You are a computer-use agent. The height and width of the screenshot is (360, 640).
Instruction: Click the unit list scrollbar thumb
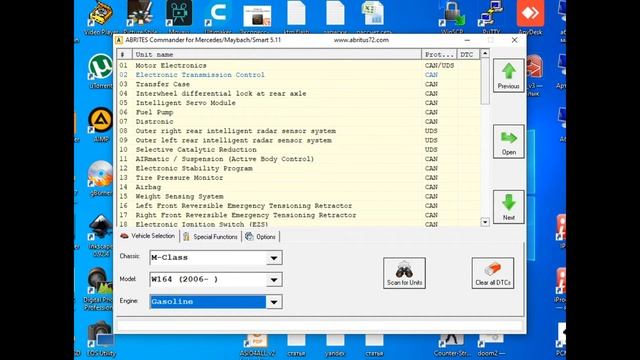[x=485, y=81]
